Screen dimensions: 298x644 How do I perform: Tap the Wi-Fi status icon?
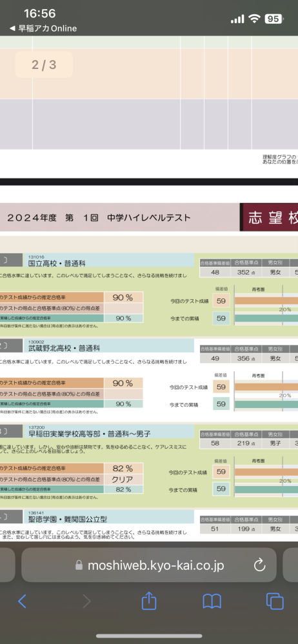click(254, 19)
